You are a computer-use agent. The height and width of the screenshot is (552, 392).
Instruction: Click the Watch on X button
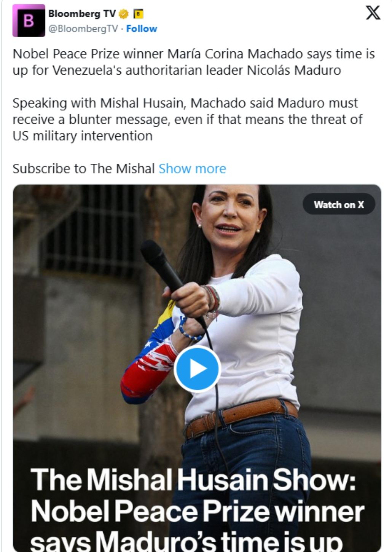click(339, 204)
